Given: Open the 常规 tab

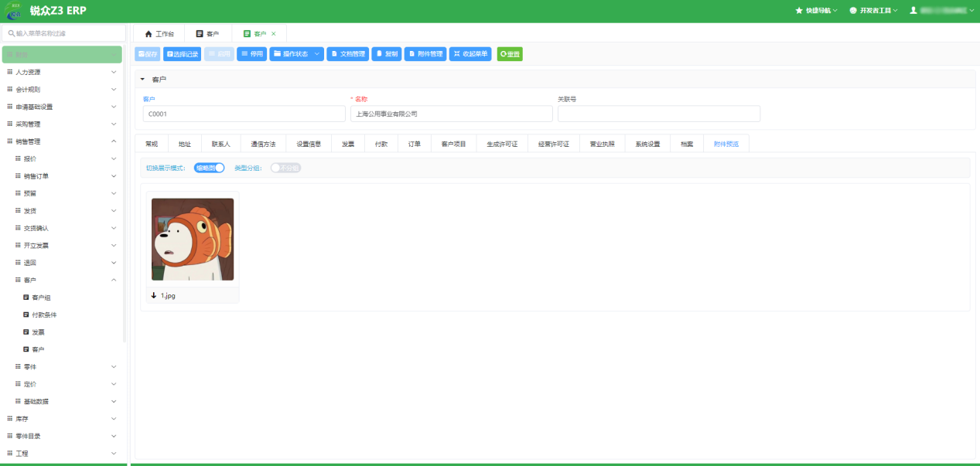Looking at the screenshot, I should click(152, 145).
